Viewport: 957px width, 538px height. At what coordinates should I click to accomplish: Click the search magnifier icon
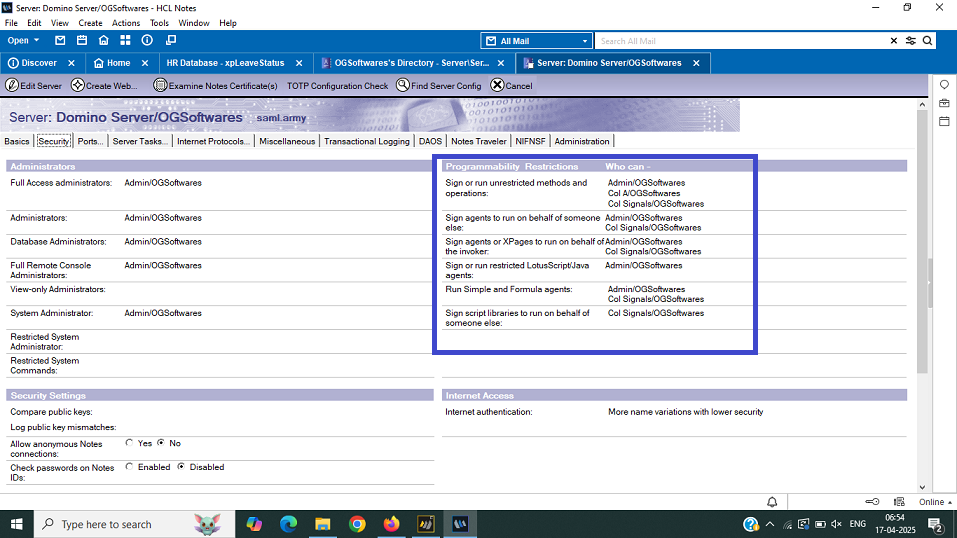[927, 41]
